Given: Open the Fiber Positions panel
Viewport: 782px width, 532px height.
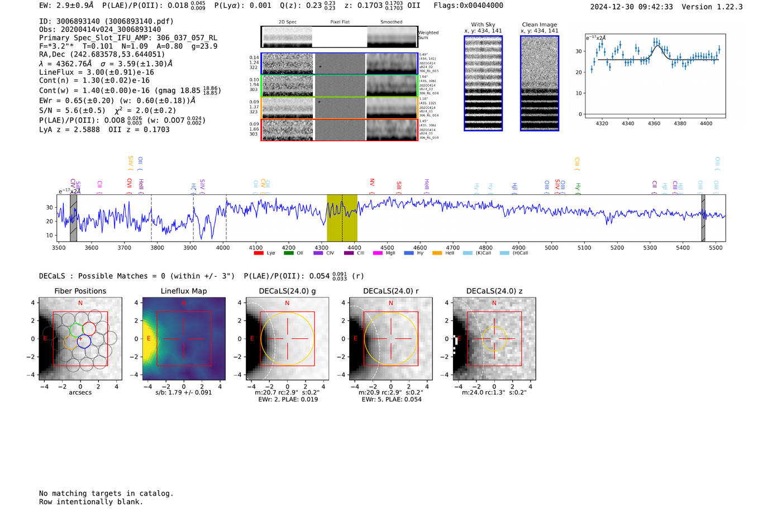Looking at the screenshot, I should click(x=80, y=338).
